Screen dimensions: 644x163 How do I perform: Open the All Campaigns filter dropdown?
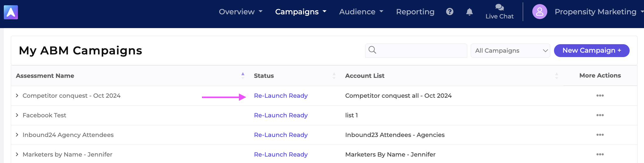pos(510,51)
